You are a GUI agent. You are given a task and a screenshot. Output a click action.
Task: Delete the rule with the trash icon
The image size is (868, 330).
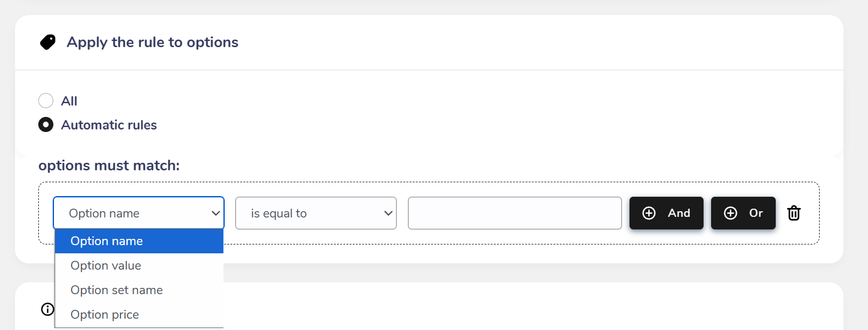pyautogui.click(x=794, y=213)
